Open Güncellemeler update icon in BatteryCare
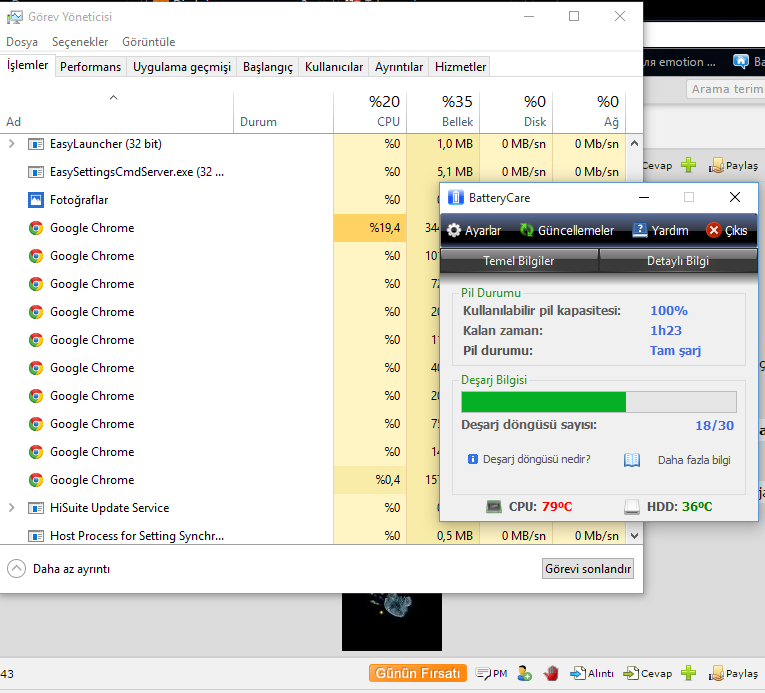This screenshot has width=765, height=693. pos(526,230)
